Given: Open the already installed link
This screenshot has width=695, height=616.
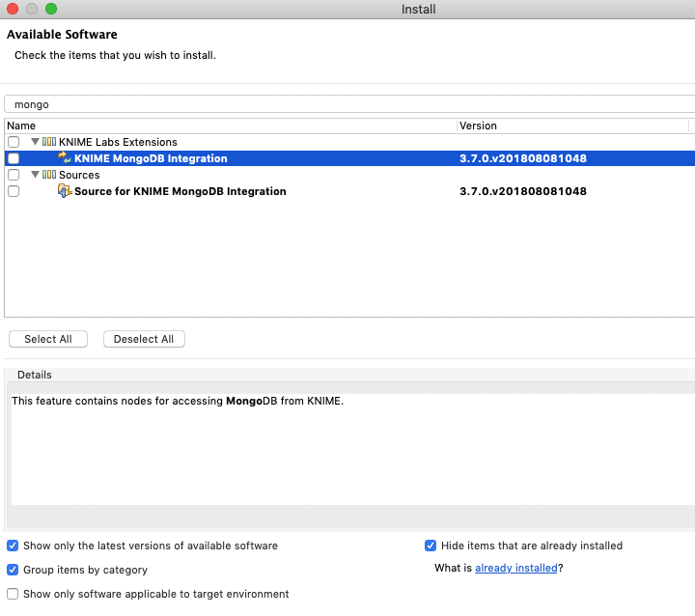Looking at the screenshot, I should pos(515,568).
